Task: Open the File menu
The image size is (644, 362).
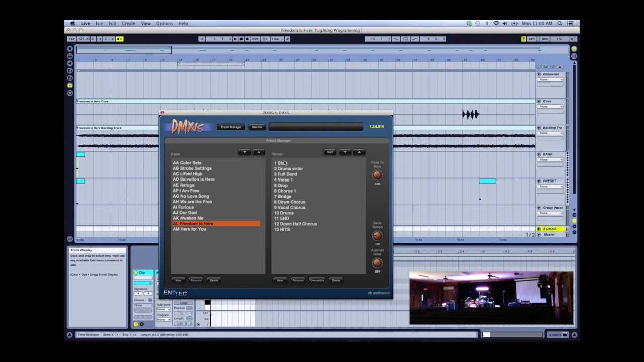Action: (x=99, y=23)
